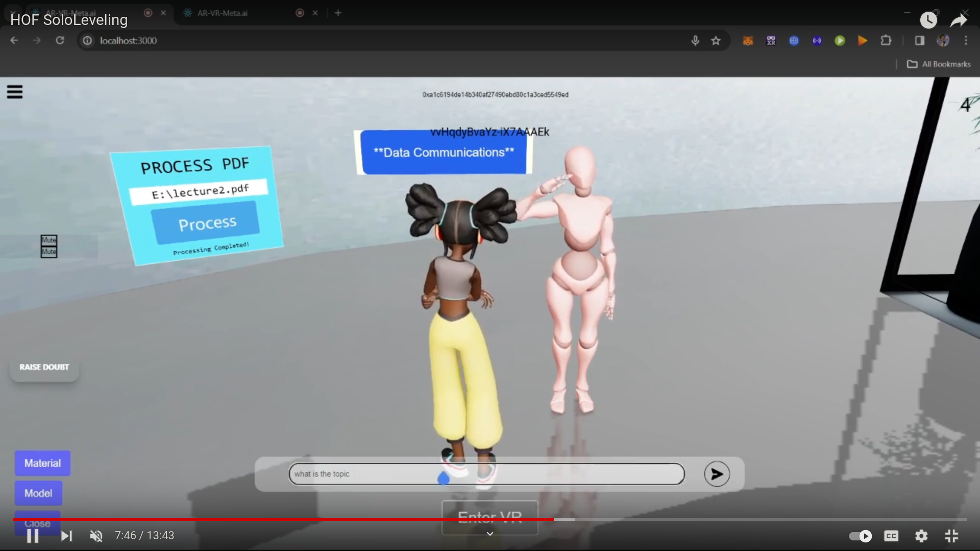Open All Bookmarks folder

939,64
